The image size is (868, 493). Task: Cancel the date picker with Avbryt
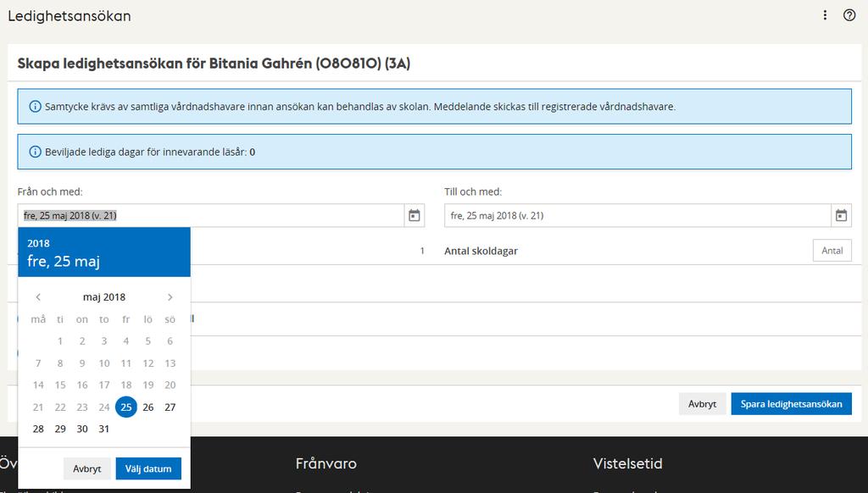pyautogui.click(x=87, y=468)
